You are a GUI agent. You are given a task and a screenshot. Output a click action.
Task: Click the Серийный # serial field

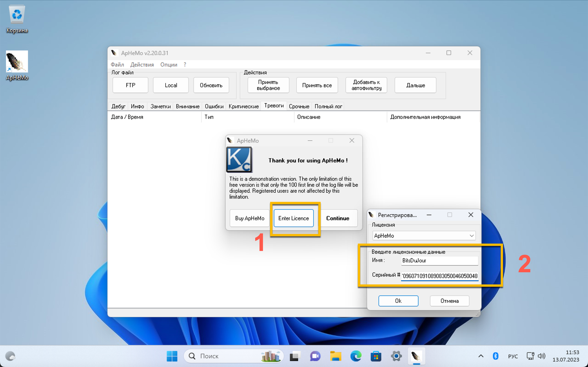click(x=439, y=276)
